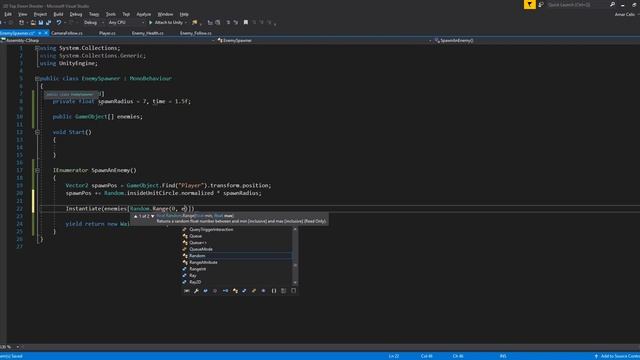Click the Quick Launch search field

pos(578,4)
